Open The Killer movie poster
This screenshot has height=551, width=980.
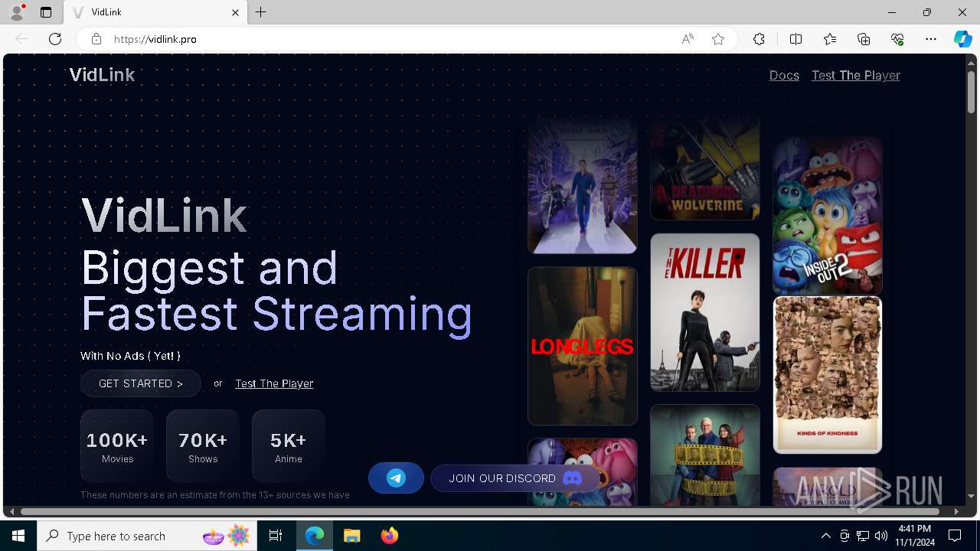(705, 312)
